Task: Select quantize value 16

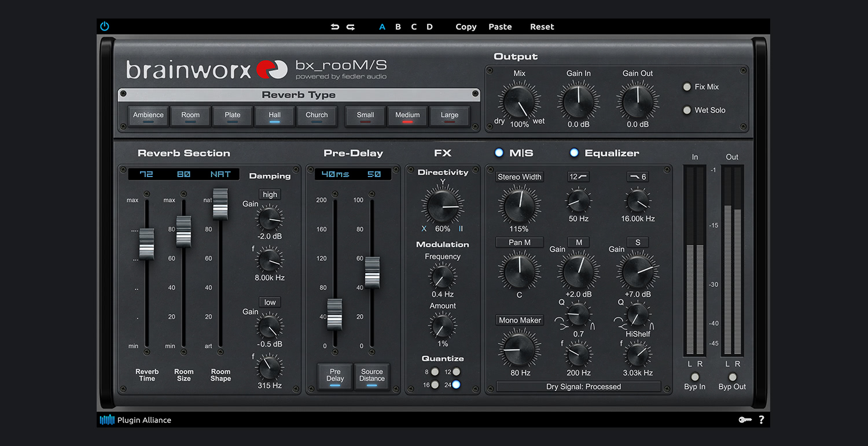Action: point(435,385)
